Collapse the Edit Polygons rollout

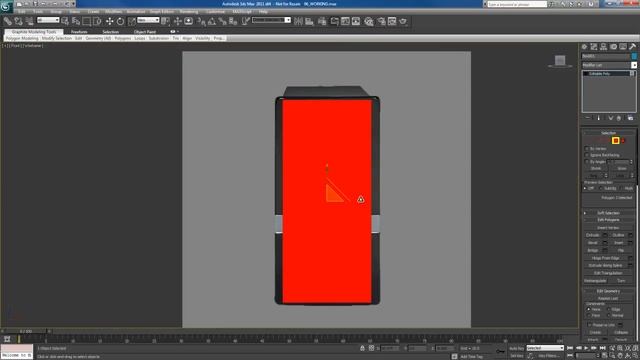click(608, 220)
